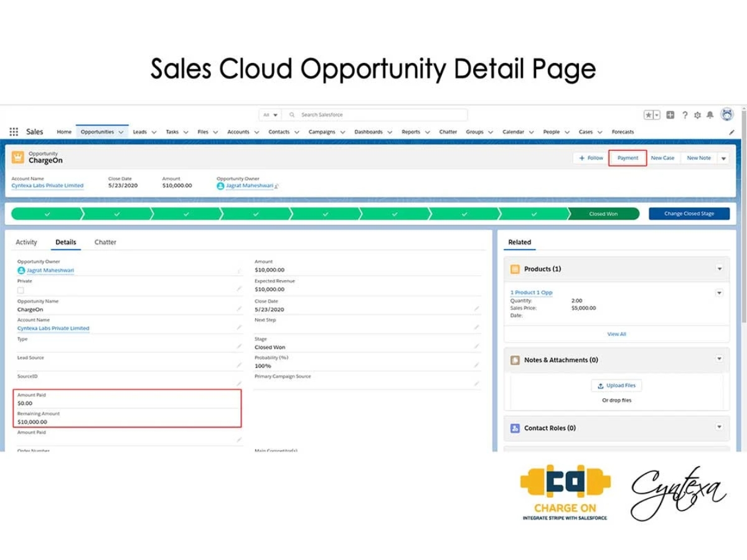Edit the Lead Source pencil icon
Screen dimensions: 747x560
click(x=239, y=365)
